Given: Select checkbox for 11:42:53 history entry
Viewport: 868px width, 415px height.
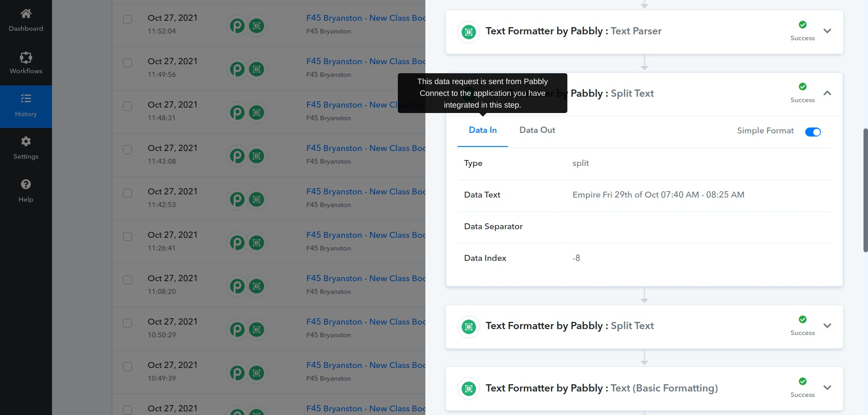Looking at the screenshot, I should point(127,193).
